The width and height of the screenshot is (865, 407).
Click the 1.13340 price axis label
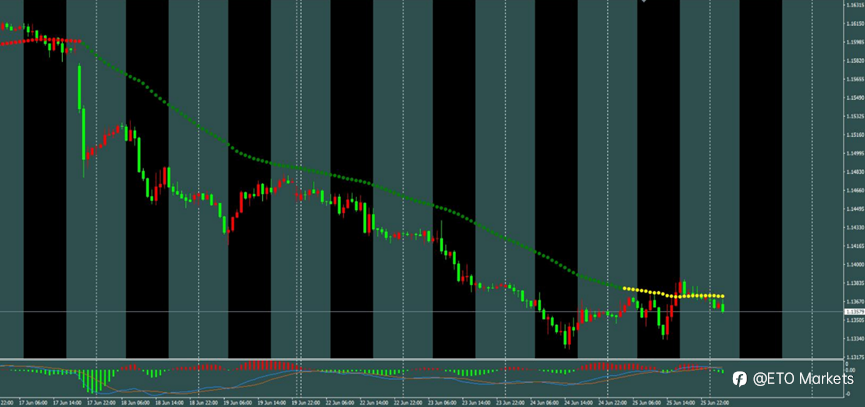[855, 339]
